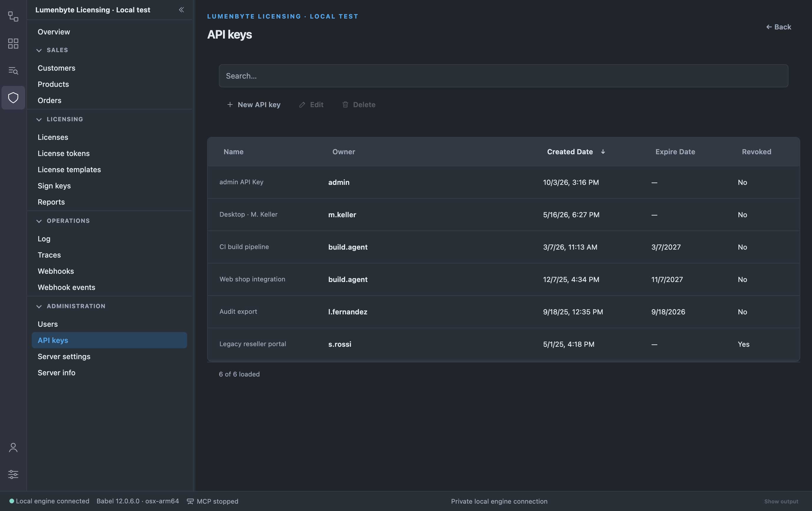Viewport: 812px width, 511px height.
Task: Open Orders in the sidebar
Action: 109,100
